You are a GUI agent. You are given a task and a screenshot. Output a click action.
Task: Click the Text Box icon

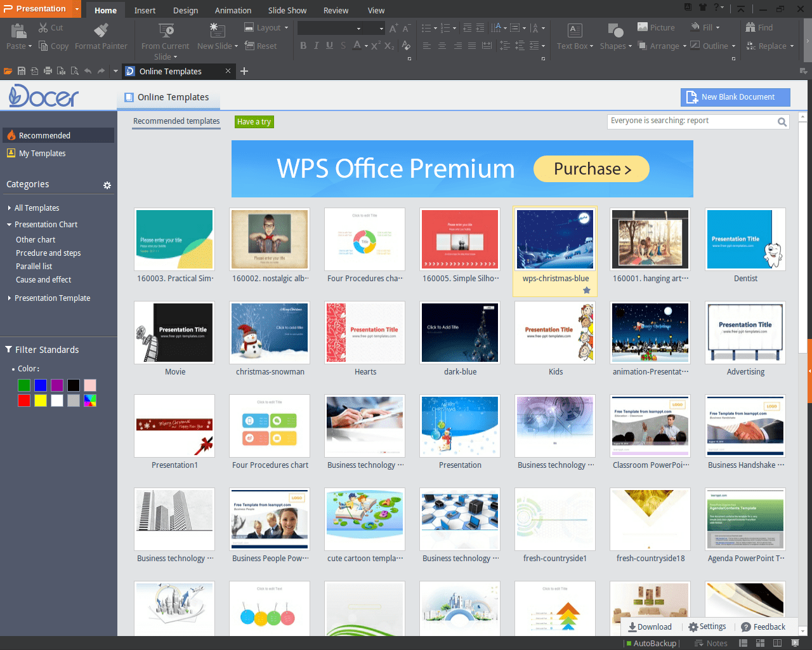tap(575, 30)
